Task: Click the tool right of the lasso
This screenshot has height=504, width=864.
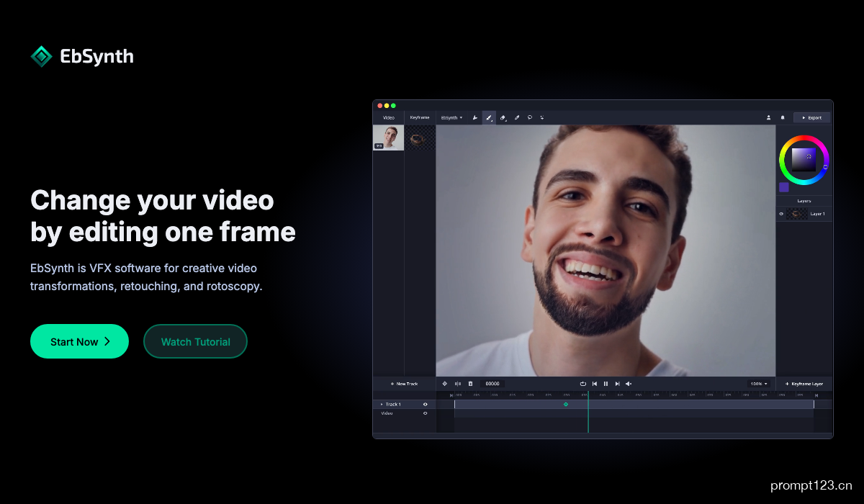Action: coord(542,117)
